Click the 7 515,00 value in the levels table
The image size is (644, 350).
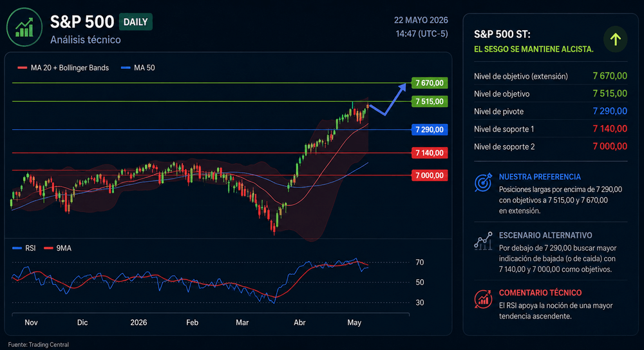(610, 93)
